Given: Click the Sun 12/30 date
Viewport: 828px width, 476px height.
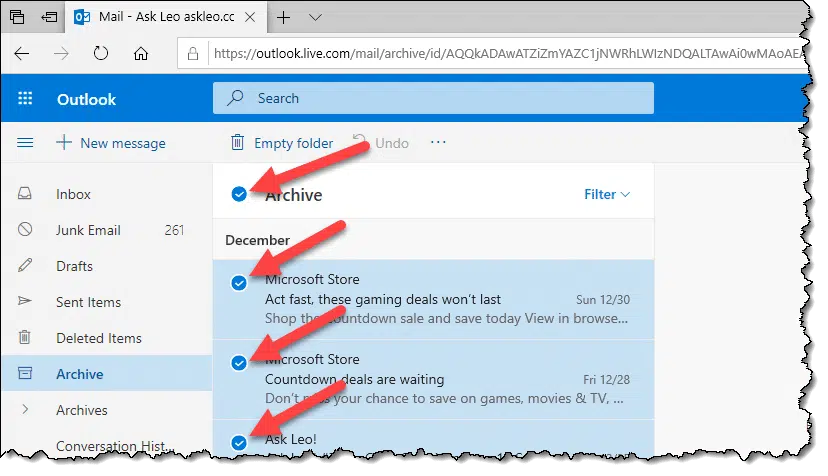Looking at the screenshot, I should (x=603, y=300).
